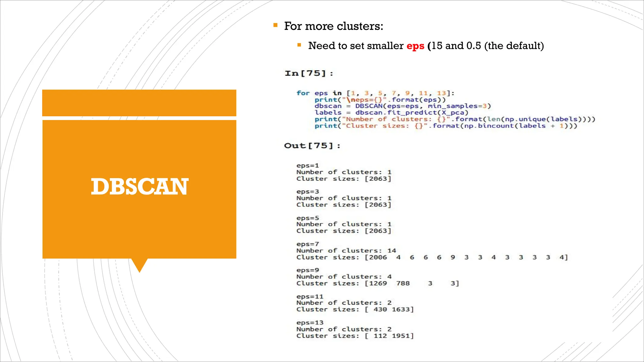The image size is (644, 362).
Task: Click the '(15 and 0.5 (the default)' text
Action: pos(486,46)
